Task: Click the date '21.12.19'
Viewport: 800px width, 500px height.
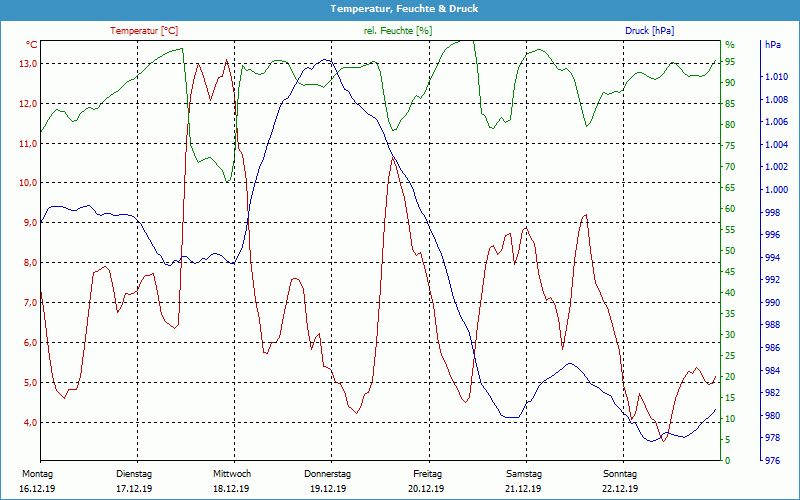Action: point(523,489)
